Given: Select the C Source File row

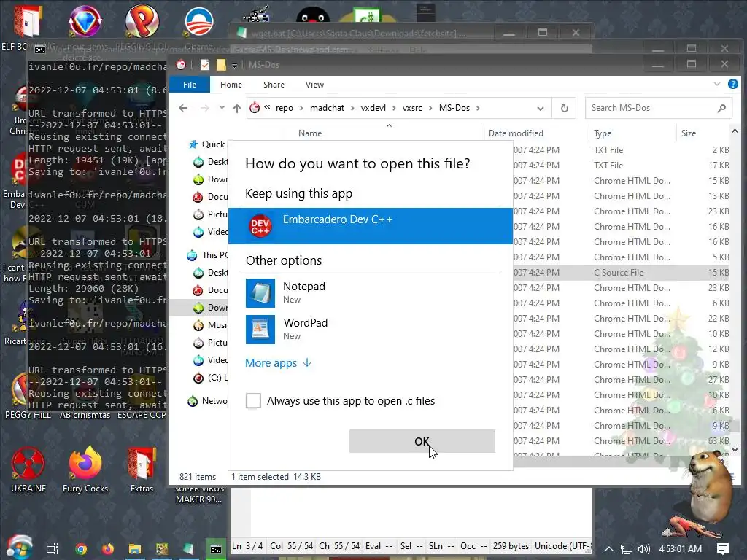Looking at the screenshot, I should [622, 273].
